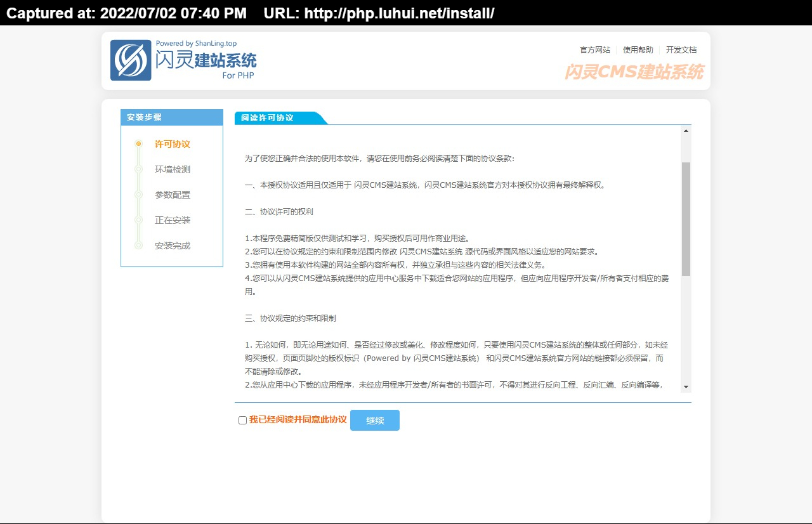Click the 安装完成 step bullet marker
Viewport: 812px width, 524px height.
click(x=138, y=246)
